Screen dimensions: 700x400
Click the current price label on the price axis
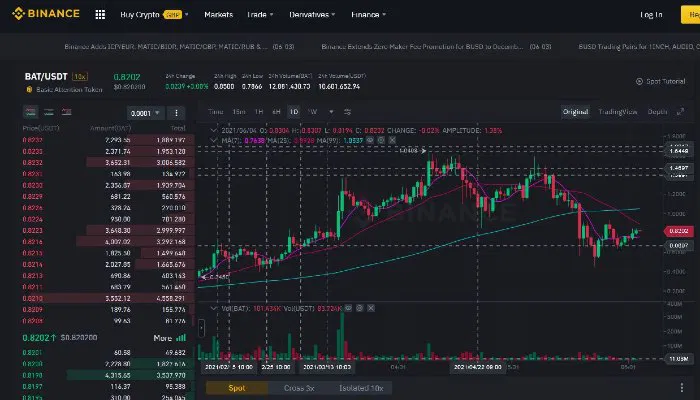click(679, 231)
